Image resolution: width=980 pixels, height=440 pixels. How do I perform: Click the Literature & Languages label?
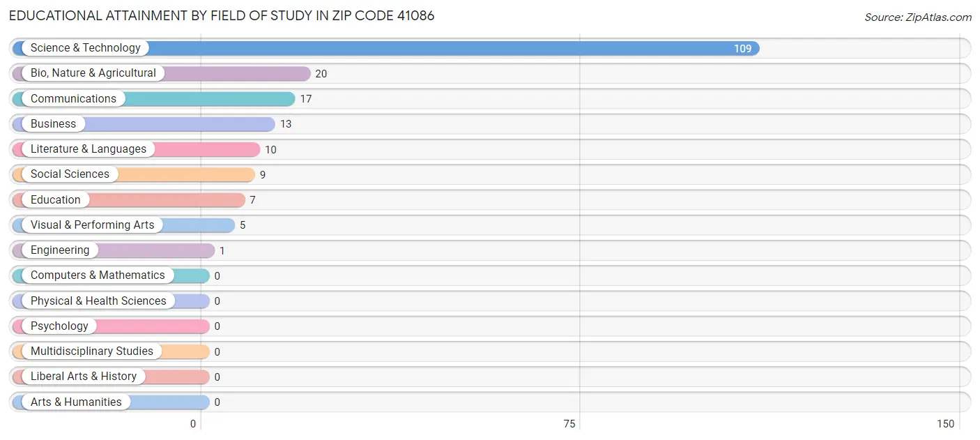coord(89,149)
